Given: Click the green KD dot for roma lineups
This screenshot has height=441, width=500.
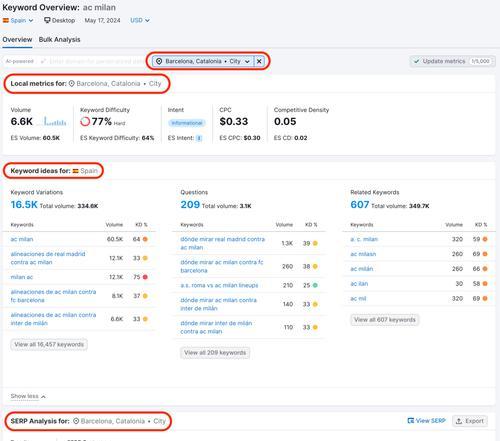Looking at the screenshot, I should tap(315, 285).
